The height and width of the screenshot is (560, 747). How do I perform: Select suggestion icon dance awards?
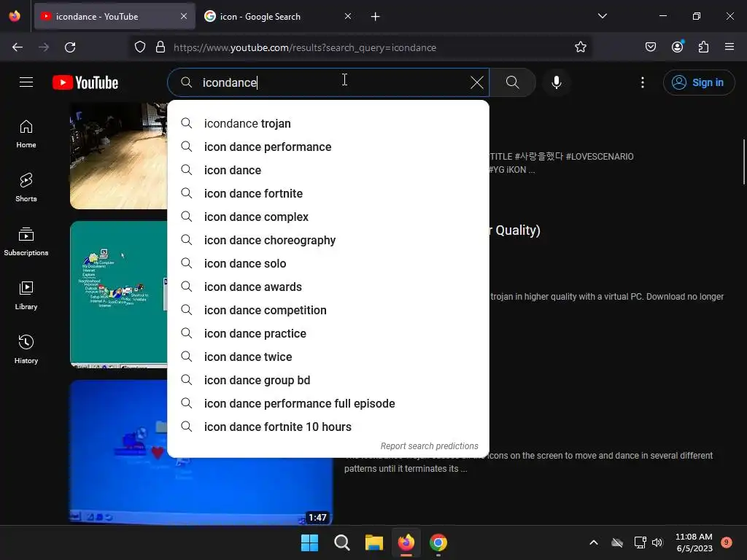click(x=328, y=287)
